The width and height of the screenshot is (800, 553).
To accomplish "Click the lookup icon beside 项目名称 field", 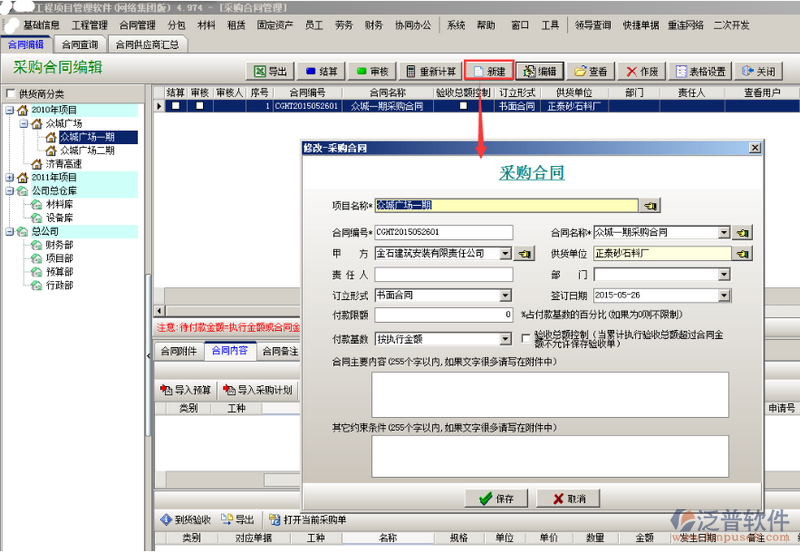I will (650, 205).
